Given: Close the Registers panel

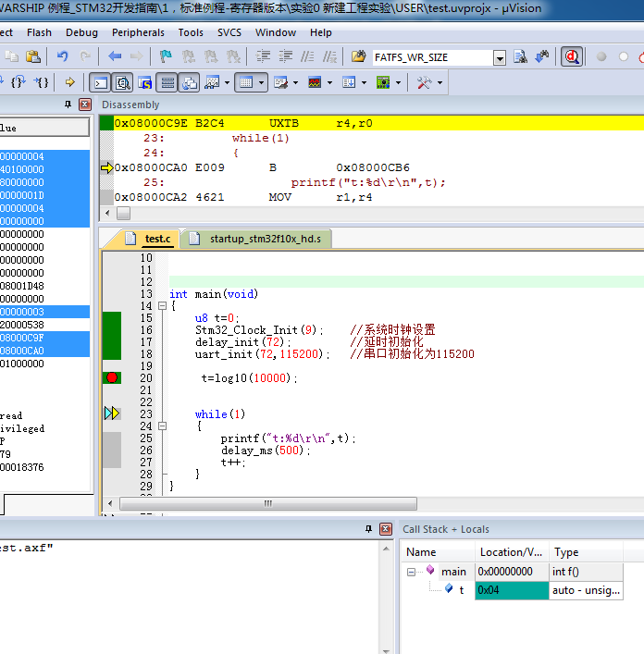Looking at the screenshot, I should pyautogui.click(x=85, y=105).
